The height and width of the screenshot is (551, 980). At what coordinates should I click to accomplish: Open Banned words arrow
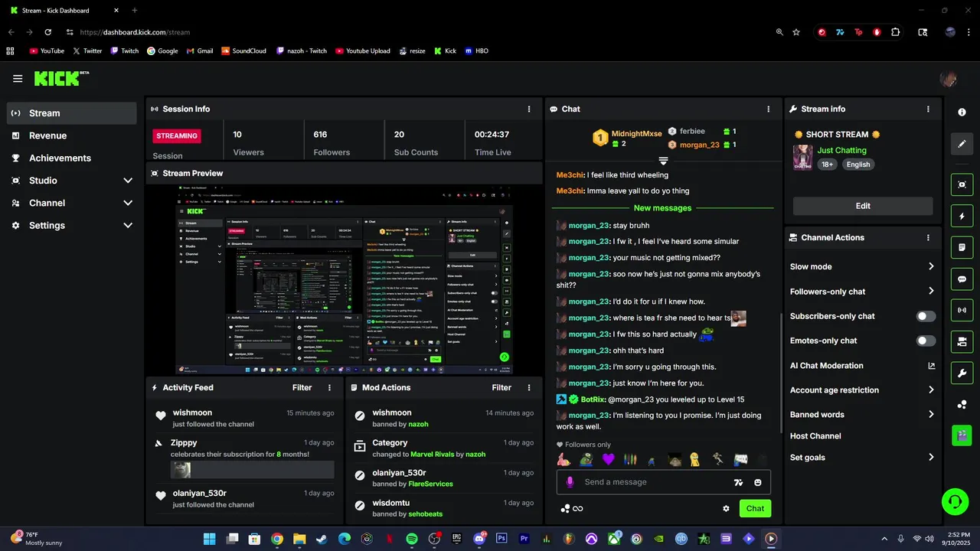tap(931, 414)
